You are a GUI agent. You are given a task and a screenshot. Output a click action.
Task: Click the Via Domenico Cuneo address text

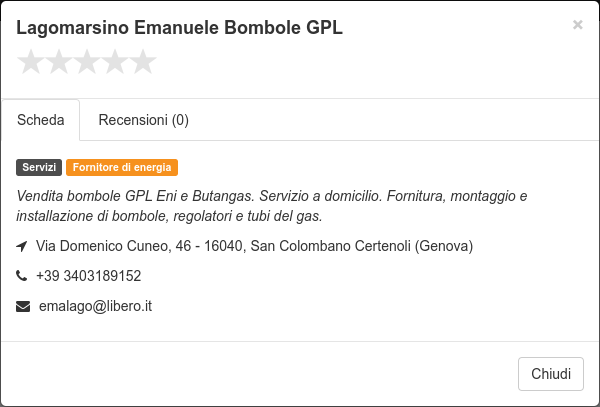[x=254, y=246]
